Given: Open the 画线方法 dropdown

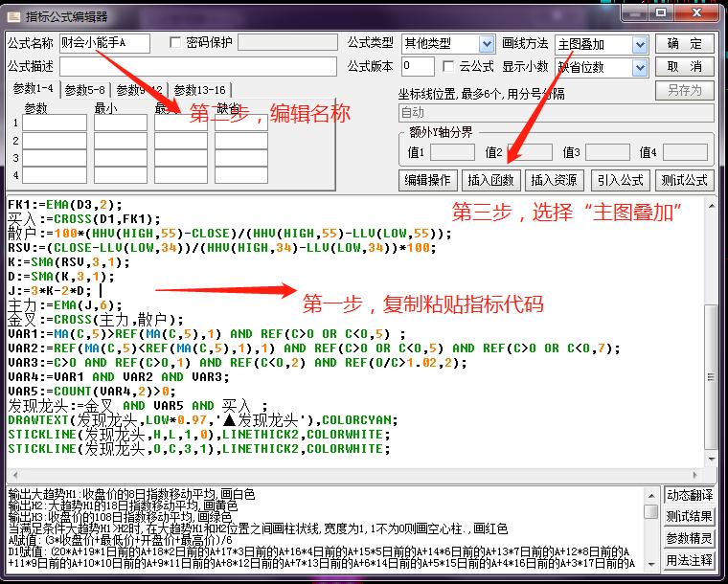Looking at the screenshot, I should tap(640, 45).
